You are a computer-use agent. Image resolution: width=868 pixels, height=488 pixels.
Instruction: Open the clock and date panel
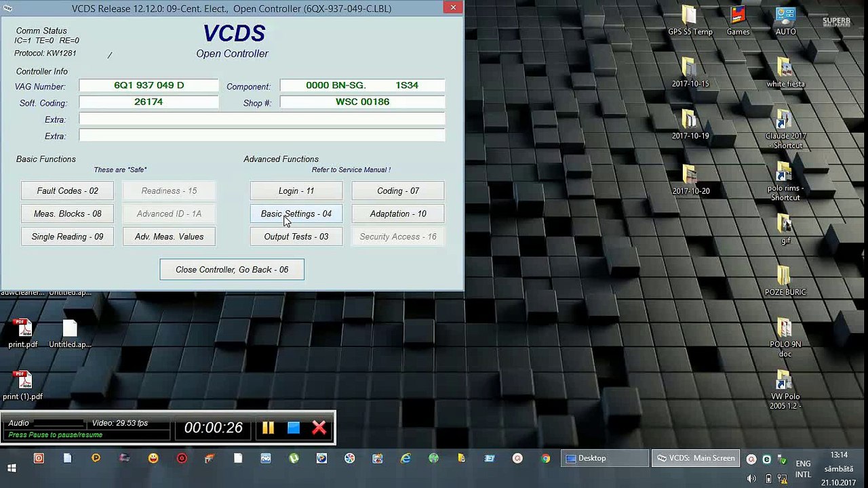pyautogui.click(x=839, y=468)
